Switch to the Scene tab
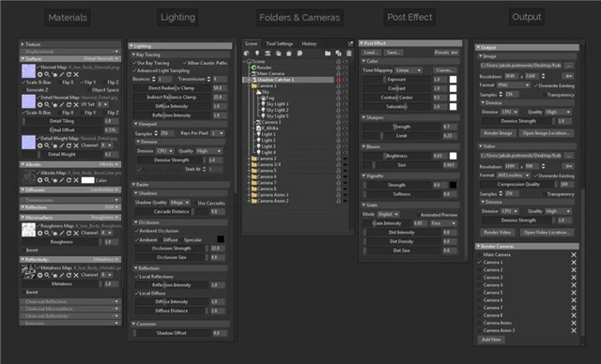The width and height of the screenshot is (601, 364). coord(251,44)
